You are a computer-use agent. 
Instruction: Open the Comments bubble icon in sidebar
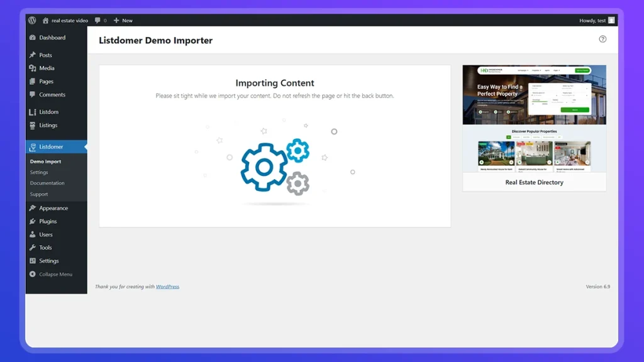[x=33, y=94]
